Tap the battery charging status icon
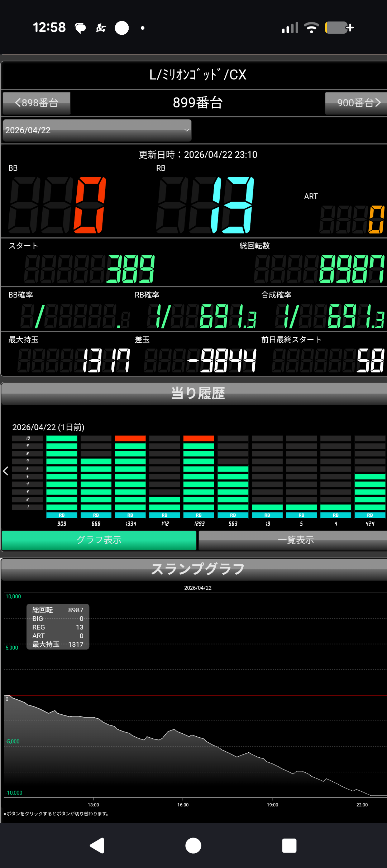Viewport: 387px width, 868px height. [339, 28]
